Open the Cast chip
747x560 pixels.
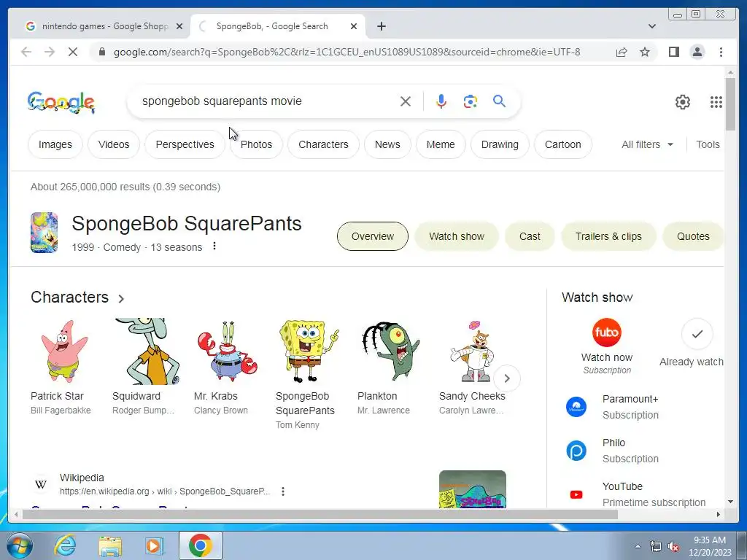530,236
